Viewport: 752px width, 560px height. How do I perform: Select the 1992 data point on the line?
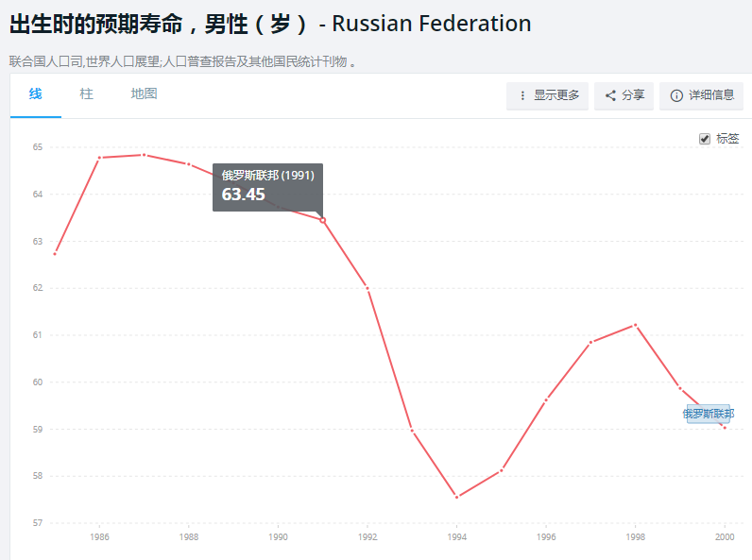tap(367, 287)
